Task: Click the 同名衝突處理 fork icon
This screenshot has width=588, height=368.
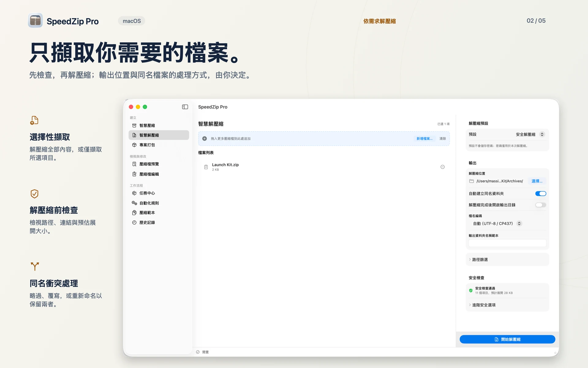Action: pos(35,266)
